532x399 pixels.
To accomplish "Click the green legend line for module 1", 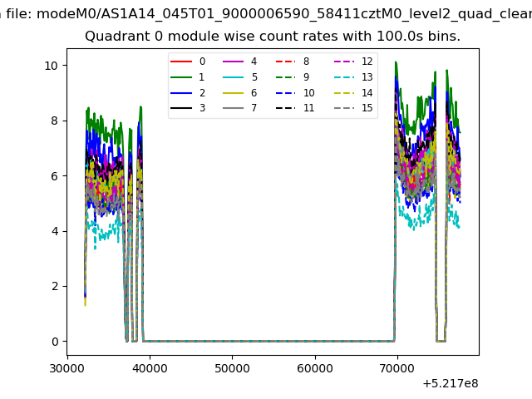I will (x=181, y=77).
